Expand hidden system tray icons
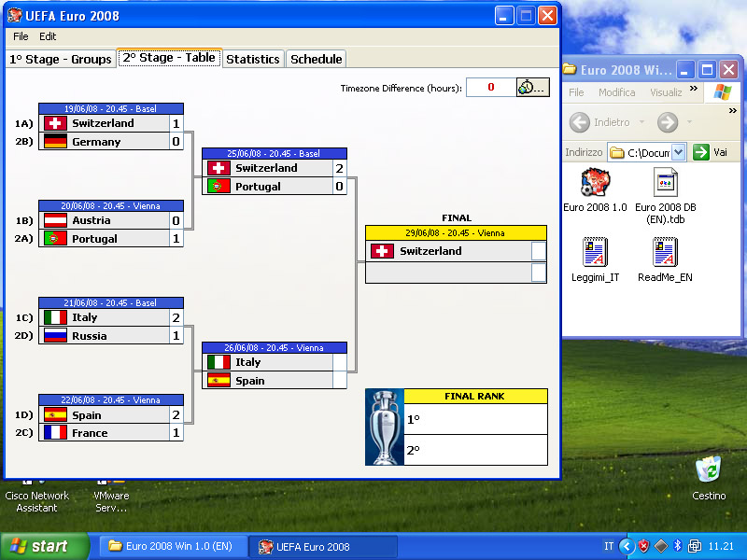The height and width of the screenshot is (560, 747). coord(627,546)
